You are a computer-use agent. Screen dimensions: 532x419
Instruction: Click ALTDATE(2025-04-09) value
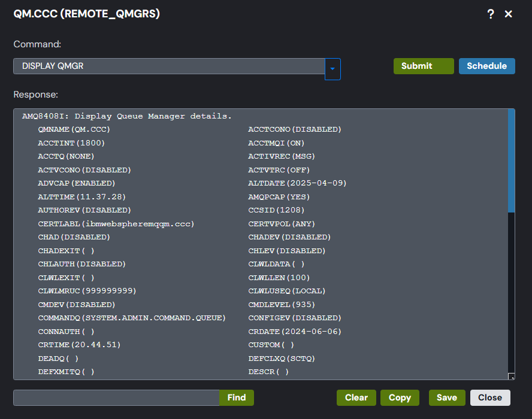pos(297,183)
